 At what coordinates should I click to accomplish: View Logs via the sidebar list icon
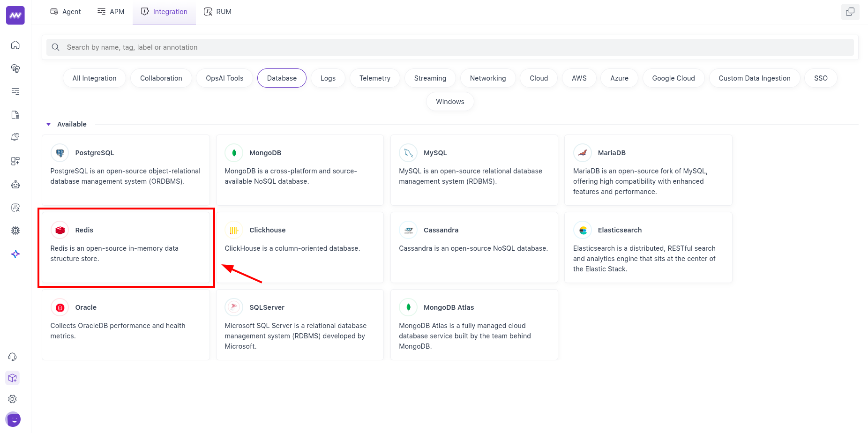[15, 91]
